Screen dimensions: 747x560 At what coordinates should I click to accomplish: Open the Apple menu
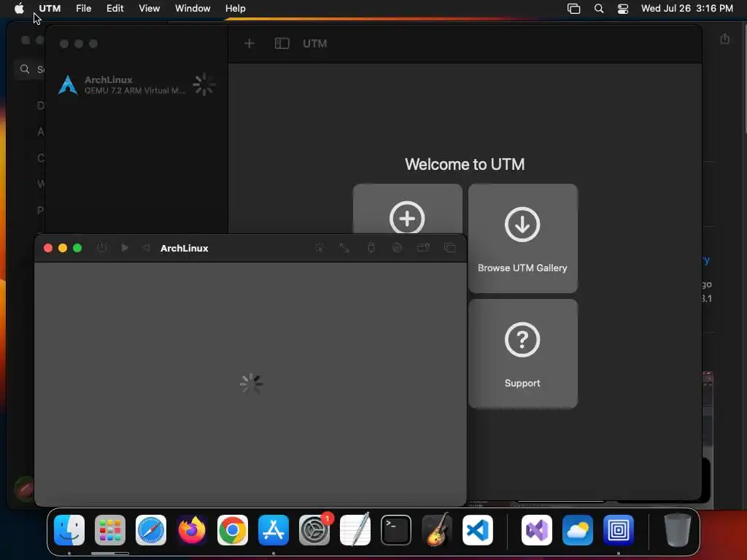click(19, 9)
